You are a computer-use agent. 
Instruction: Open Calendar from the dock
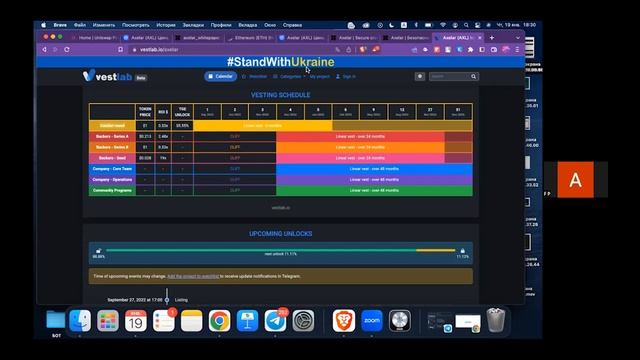pos(136,320)
